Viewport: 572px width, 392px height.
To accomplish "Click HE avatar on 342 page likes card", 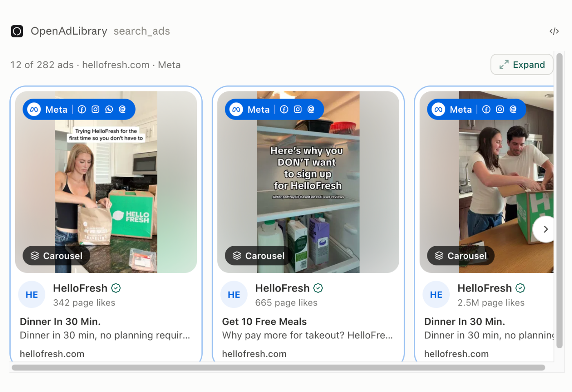I will 32,294.
